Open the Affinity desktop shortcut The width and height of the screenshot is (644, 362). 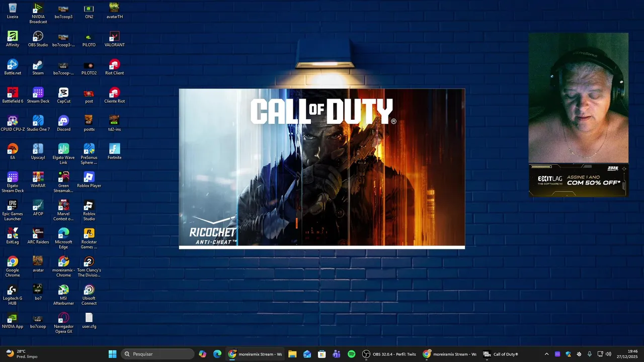(13, 39)
